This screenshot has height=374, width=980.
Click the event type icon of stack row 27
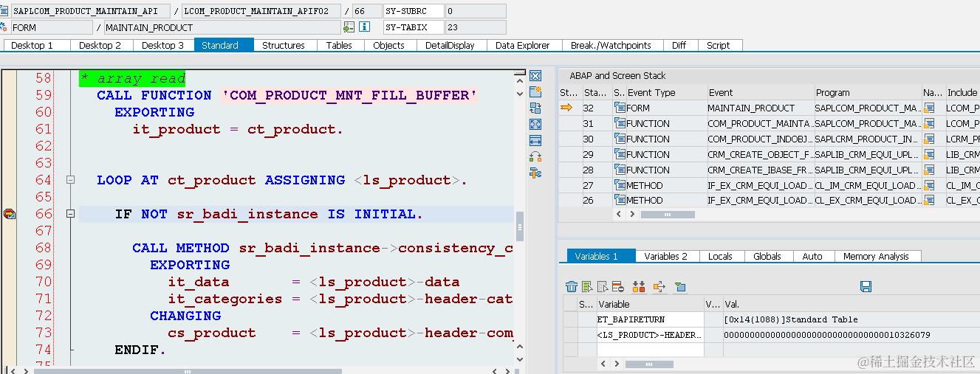(x=620, y=185)
